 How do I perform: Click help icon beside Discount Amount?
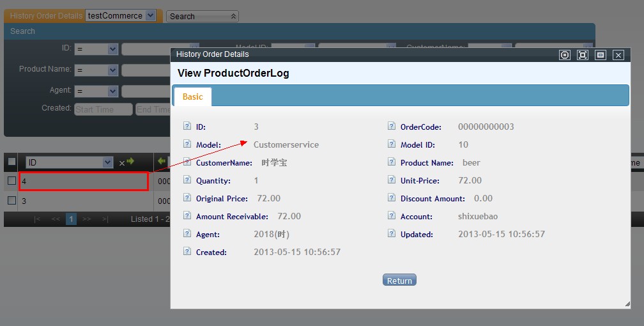[x=392, y=198]
